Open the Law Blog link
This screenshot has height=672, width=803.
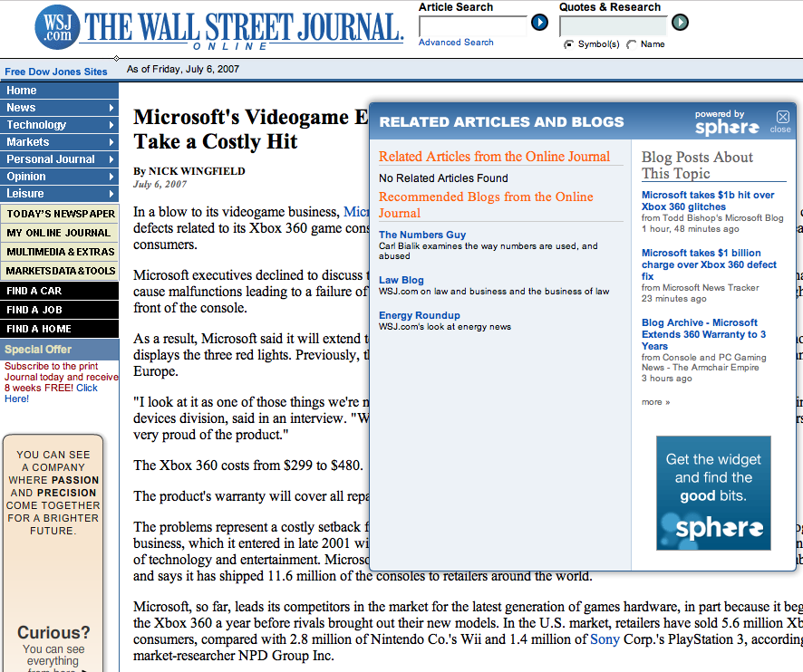tap(401, 281)
